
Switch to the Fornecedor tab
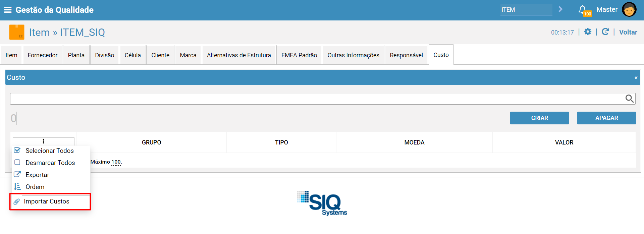click(x=43, y=55)
